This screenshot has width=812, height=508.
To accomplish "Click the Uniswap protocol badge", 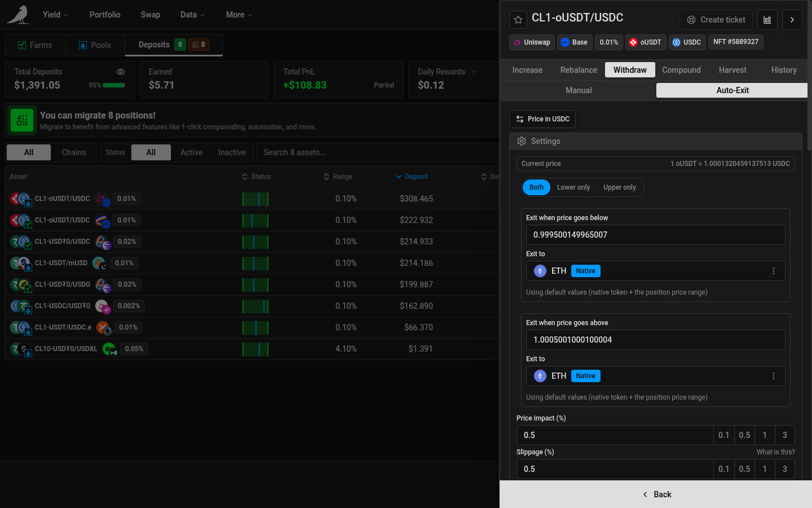I will click(x=532, y=42).
